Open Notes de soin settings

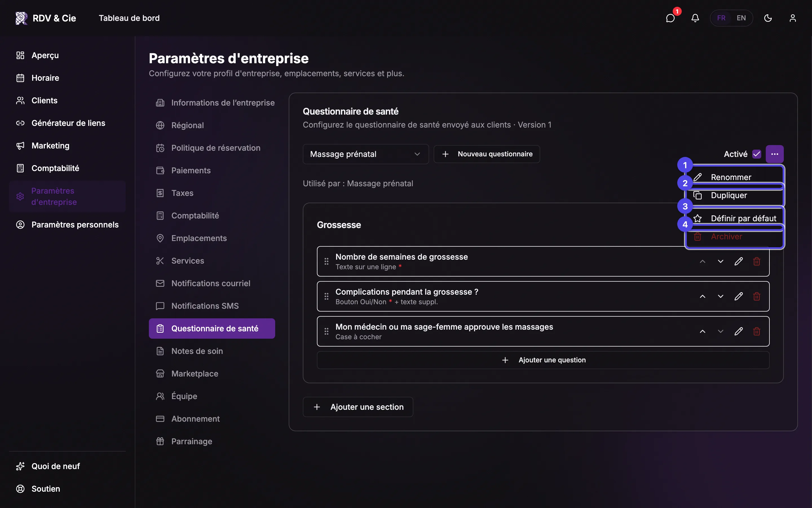[212, 351]
